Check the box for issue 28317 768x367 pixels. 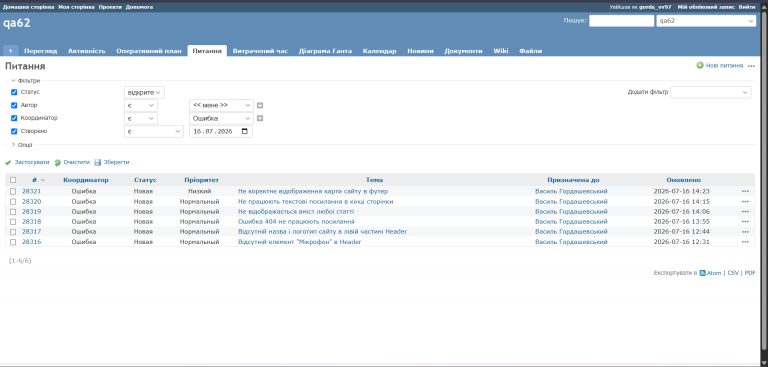[13, 232]
